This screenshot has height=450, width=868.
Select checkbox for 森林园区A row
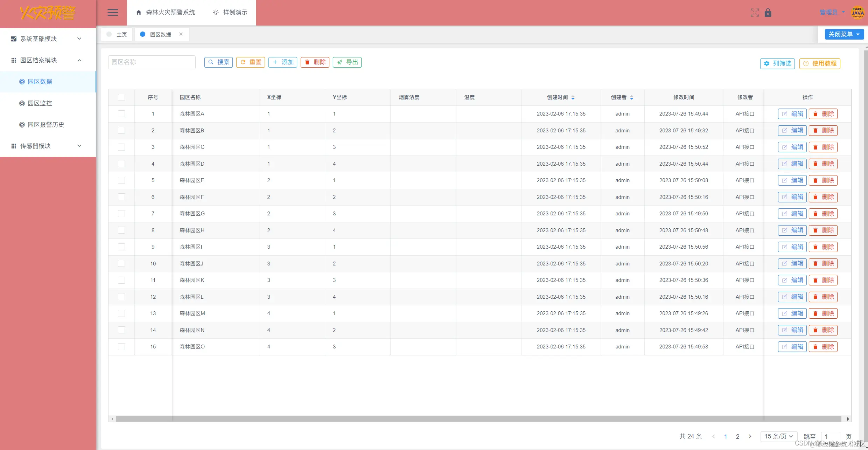pos(121,114)
